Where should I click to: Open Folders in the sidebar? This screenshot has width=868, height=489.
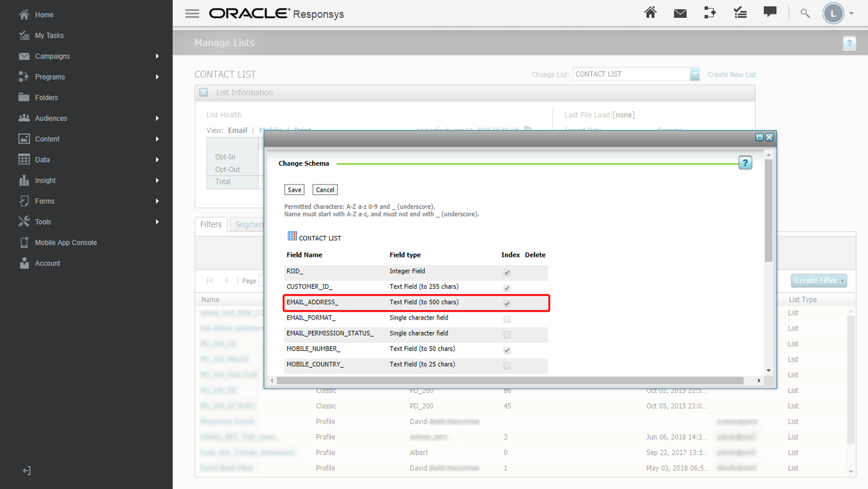pyautogui.click(x=46, y=97)
